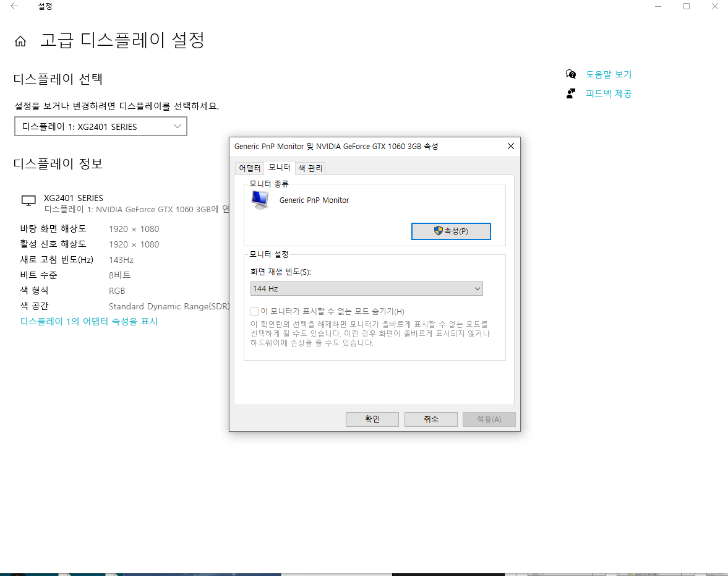
Task: Open the 피드백 제공 link
Action: (609, 94)
